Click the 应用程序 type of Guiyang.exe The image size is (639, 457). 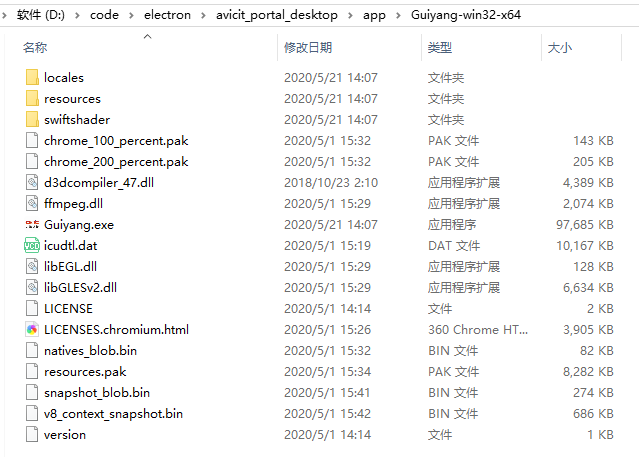452,225
